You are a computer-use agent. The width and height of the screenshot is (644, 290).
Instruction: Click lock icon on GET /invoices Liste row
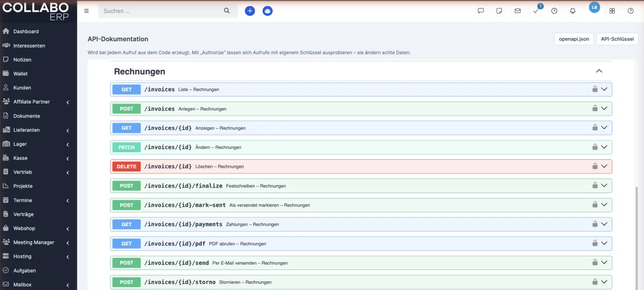595,89
